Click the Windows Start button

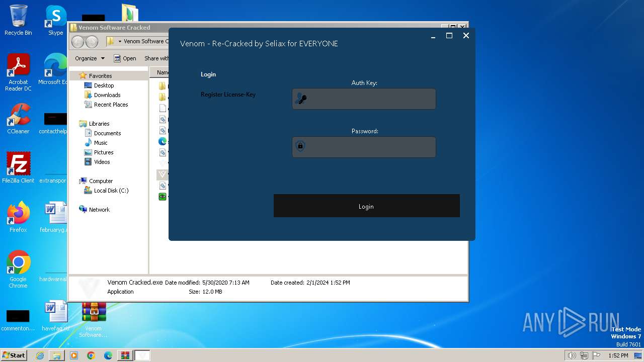tap(14, 355)
